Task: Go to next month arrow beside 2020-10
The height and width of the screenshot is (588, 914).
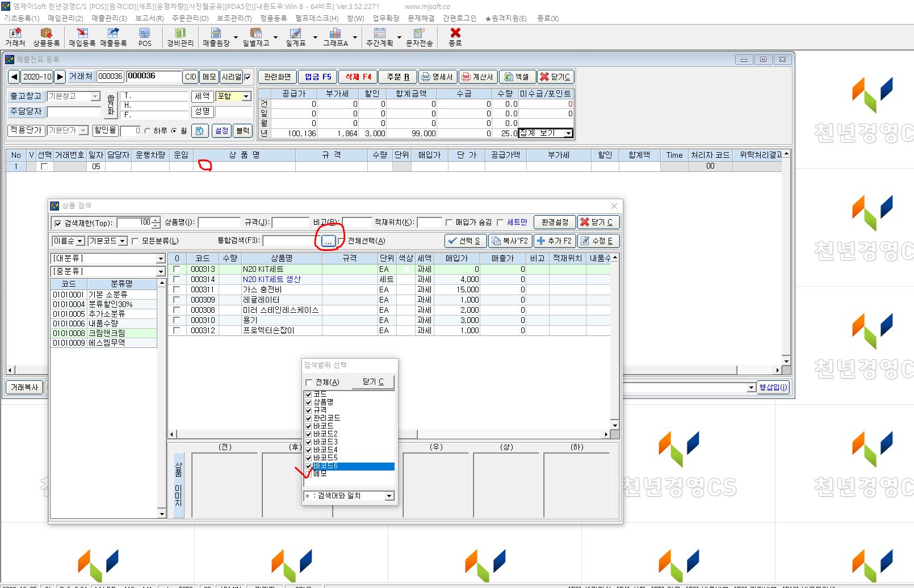Action: pos(60,77)
